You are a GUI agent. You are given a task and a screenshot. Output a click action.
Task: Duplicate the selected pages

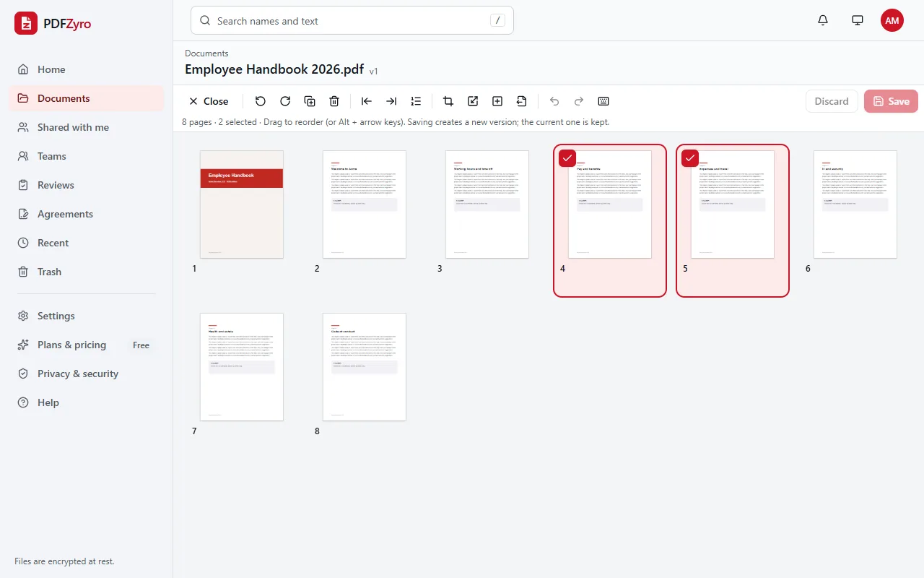click(310, 101)
